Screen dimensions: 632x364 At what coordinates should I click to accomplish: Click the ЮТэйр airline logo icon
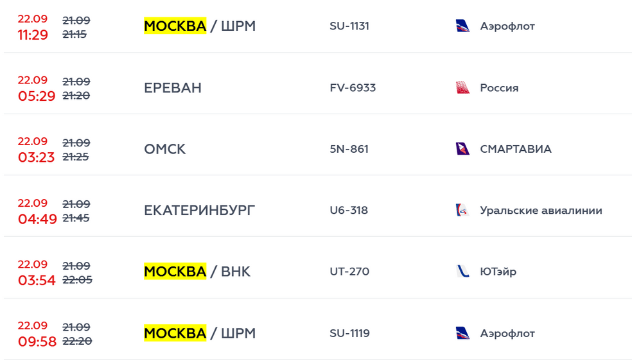[x=462, y=272]
